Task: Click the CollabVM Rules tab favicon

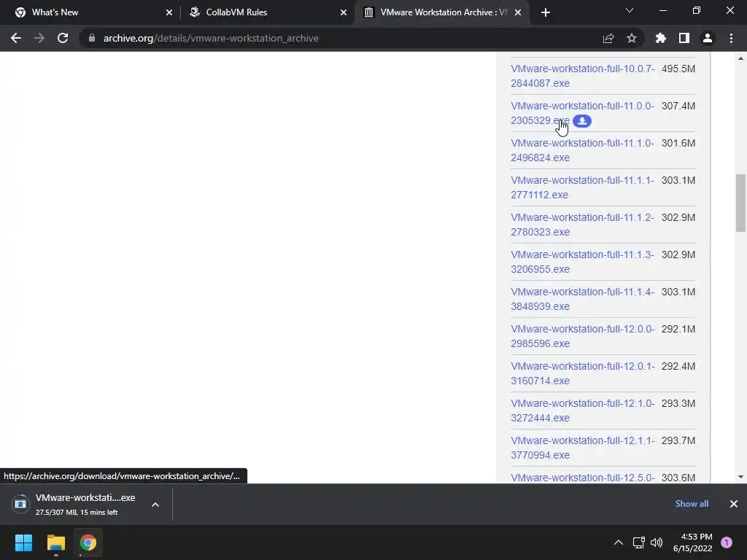Action: click(194, 12)
